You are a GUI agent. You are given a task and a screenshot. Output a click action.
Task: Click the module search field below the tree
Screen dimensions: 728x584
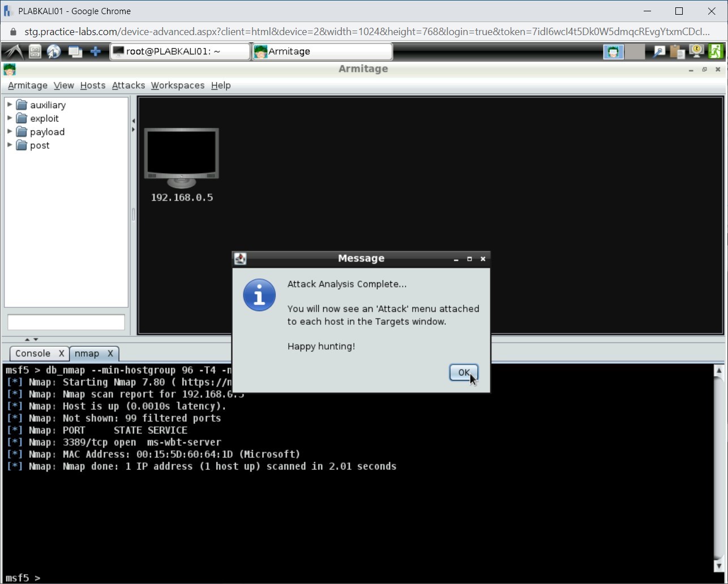66,322
